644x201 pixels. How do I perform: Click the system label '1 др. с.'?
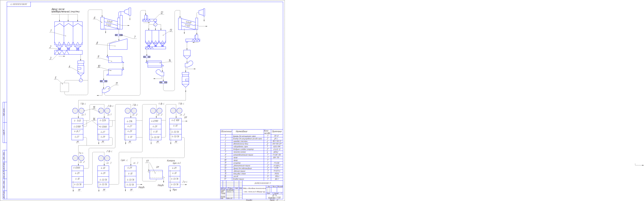click(83, 104)
